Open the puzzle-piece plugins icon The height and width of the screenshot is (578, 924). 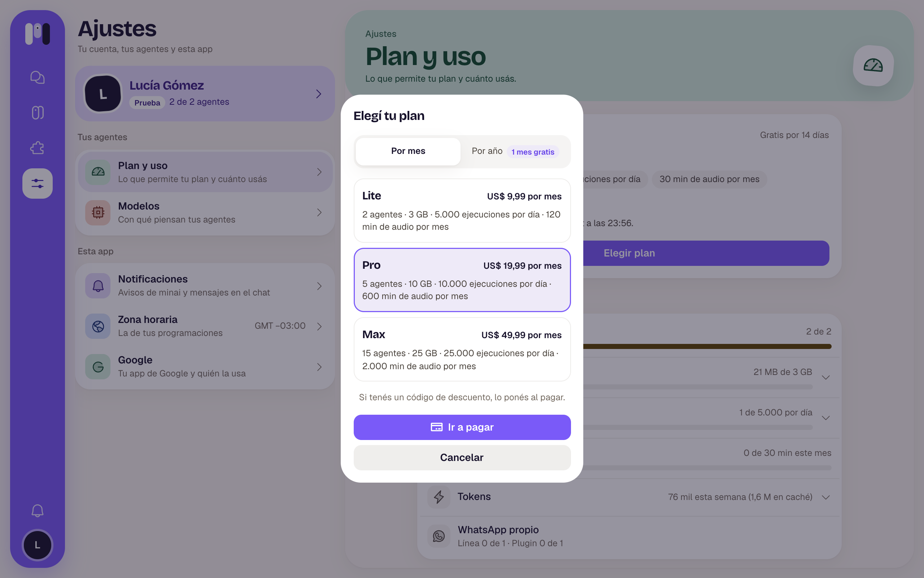38,147
